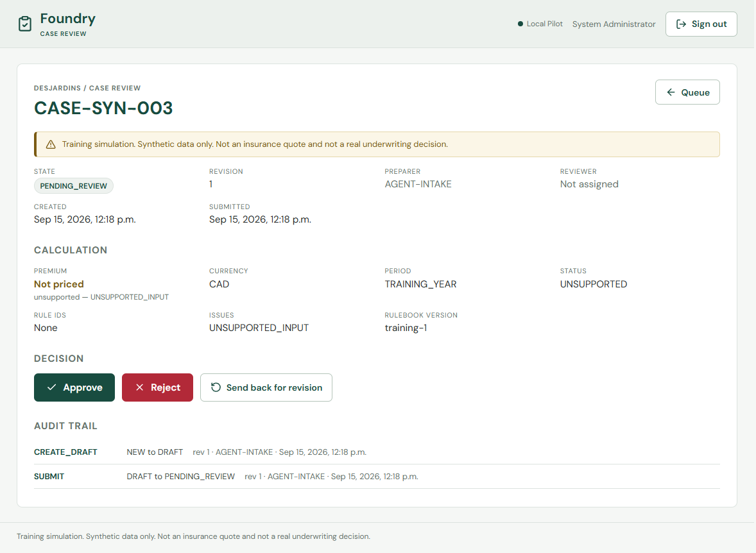The height and width of the screenshot is (553, 756).
Task: Click the Submitted date value
Action: 260,219
